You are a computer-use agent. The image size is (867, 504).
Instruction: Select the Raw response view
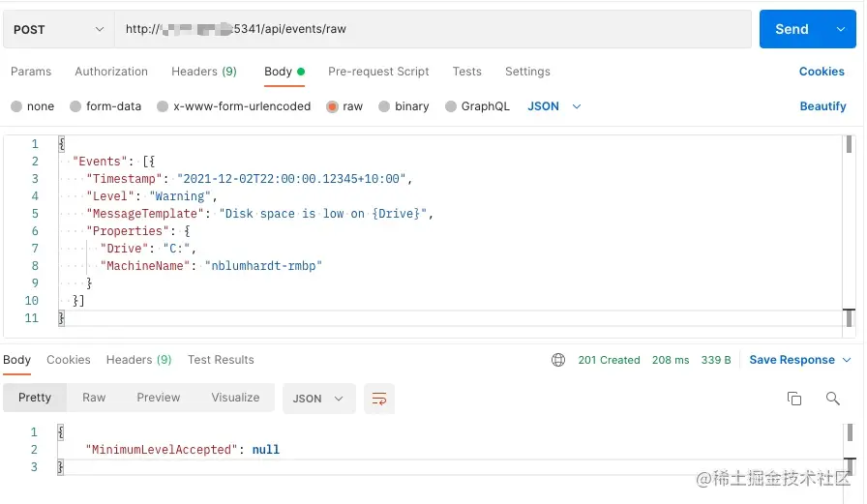tap(94, 398)
